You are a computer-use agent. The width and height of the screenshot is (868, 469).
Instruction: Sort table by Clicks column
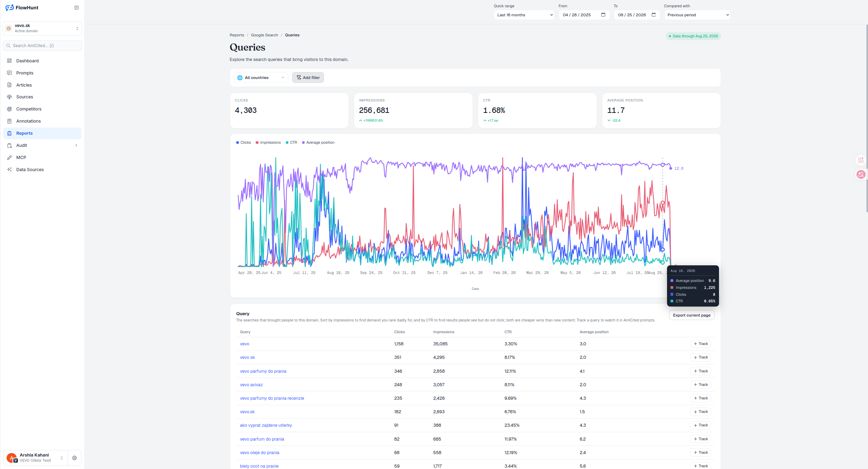pyautogui.click(x=400, y=332)
